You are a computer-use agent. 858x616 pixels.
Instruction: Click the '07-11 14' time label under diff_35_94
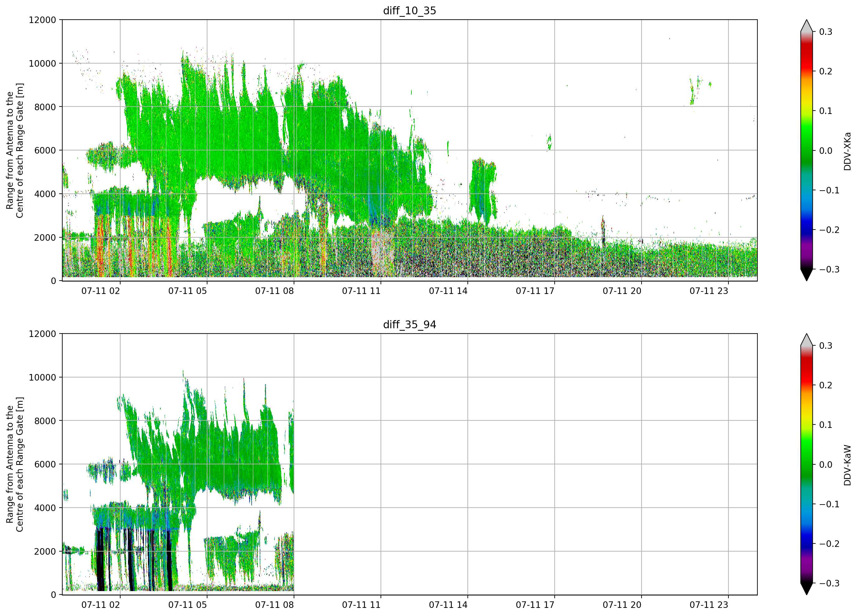tap(448, 605)
